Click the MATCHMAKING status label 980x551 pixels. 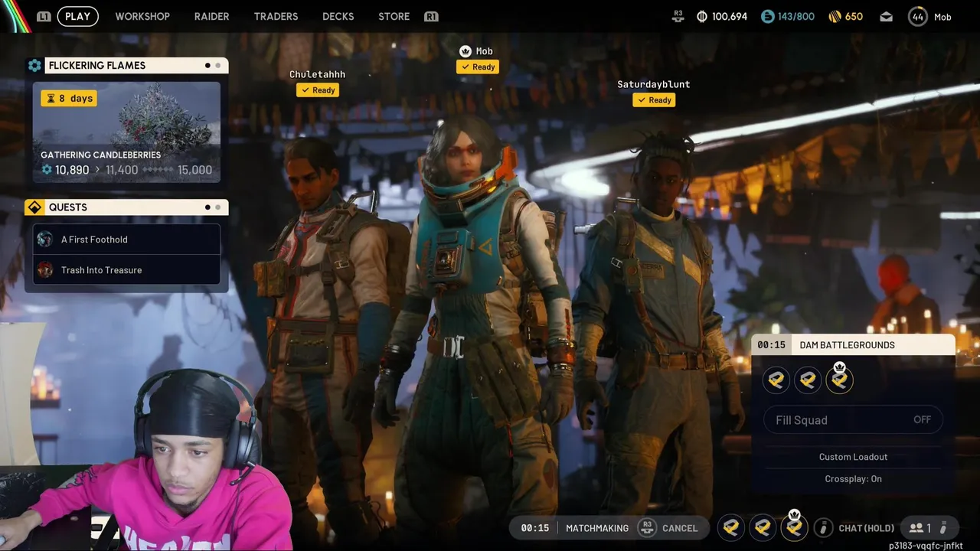[x=596, y=528]
